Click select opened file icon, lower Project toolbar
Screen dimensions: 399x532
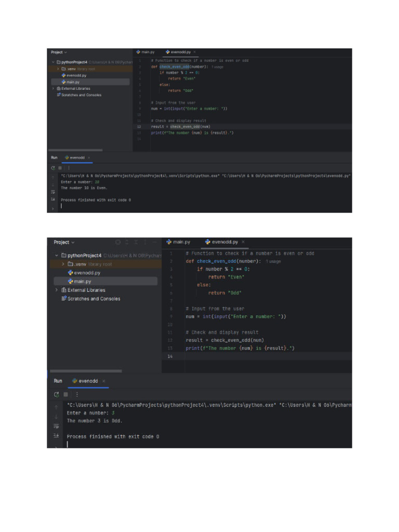click(118, 242)
